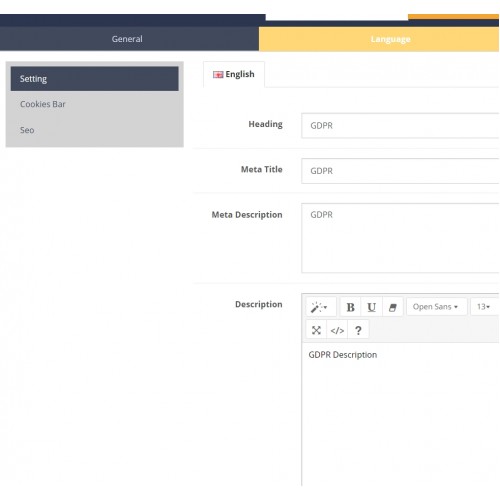
Task: Click the English flag icon
Action: 218,75
